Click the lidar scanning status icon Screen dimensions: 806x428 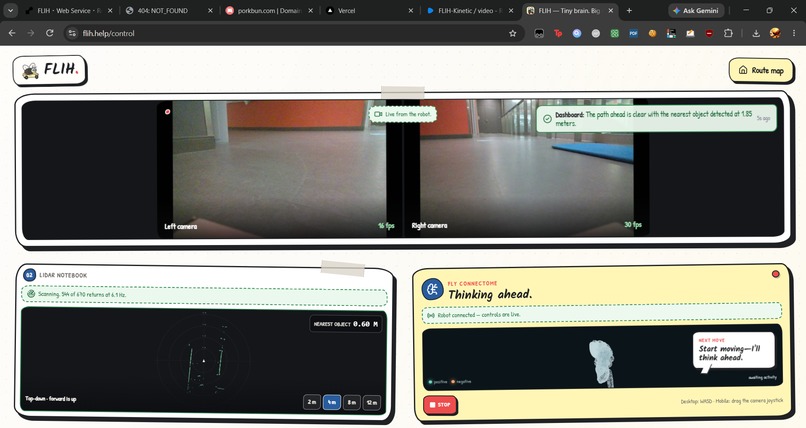pos(31,294)
